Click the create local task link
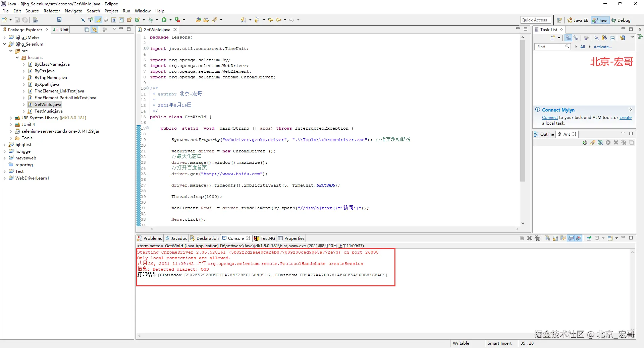Viewport: 644px width, 348px height. 626,118
